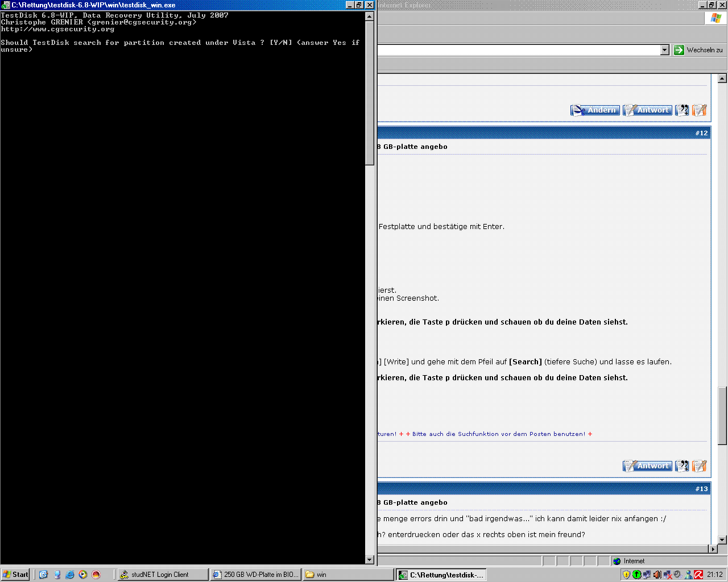
Task: Open the first quick launch icon beside Start
Action: click(x=43, y=575)
